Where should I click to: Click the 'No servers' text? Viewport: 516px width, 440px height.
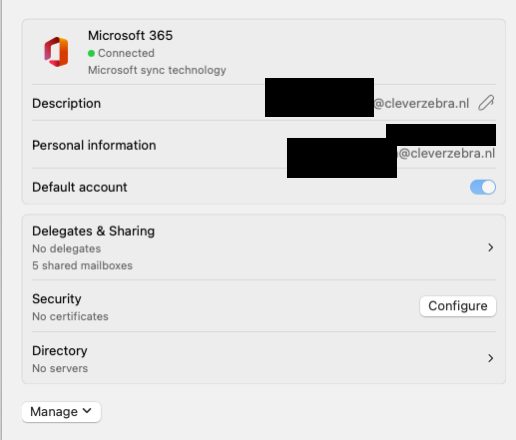click(x=60, y=368)
